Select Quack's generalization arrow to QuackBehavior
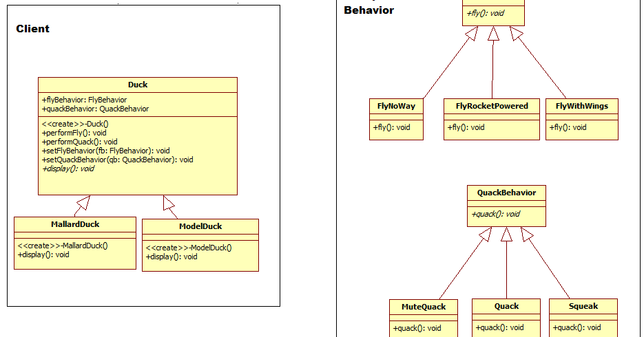This screenshot has height=337, width=644. (x=506, y=263)
